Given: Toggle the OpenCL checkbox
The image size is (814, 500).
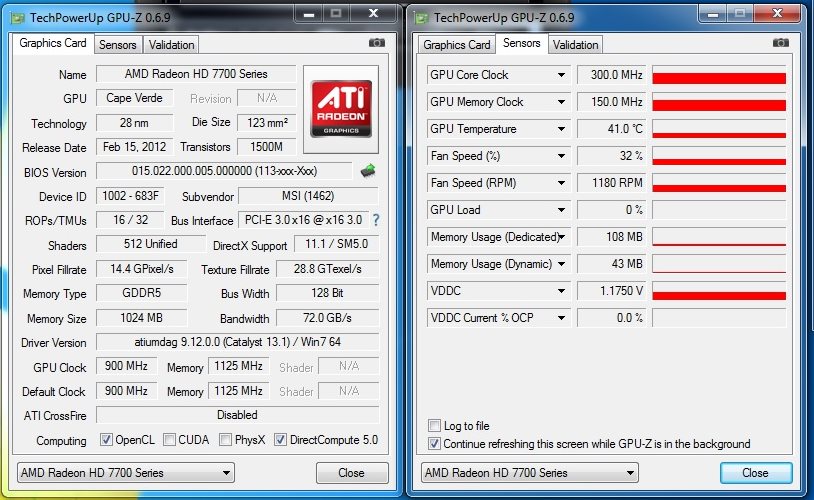Looking at the screenshot, I should click(106, 440).
